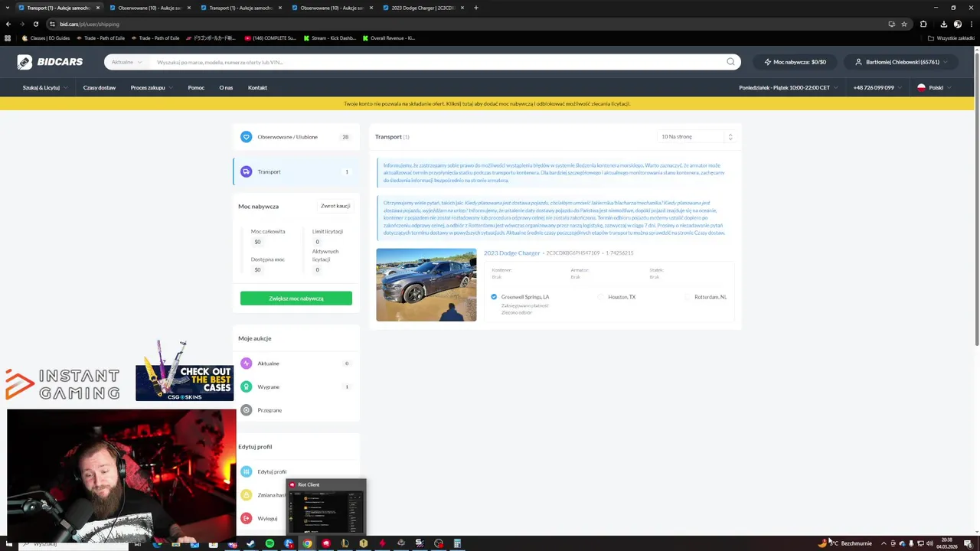Open the Bartłomiej Chlebowski account dropdown
Image resolution: width=980 pixels, height=551 pixels.
point(902,62)
